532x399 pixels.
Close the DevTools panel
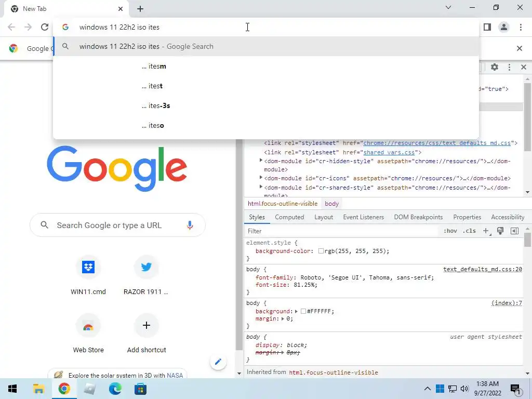coord(524,67)
